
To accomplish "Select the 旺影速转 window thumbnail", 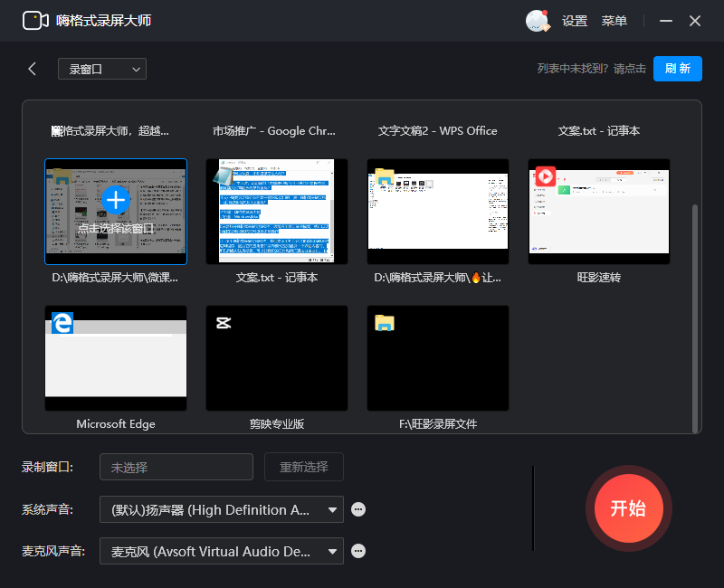I will coord(598,211).
